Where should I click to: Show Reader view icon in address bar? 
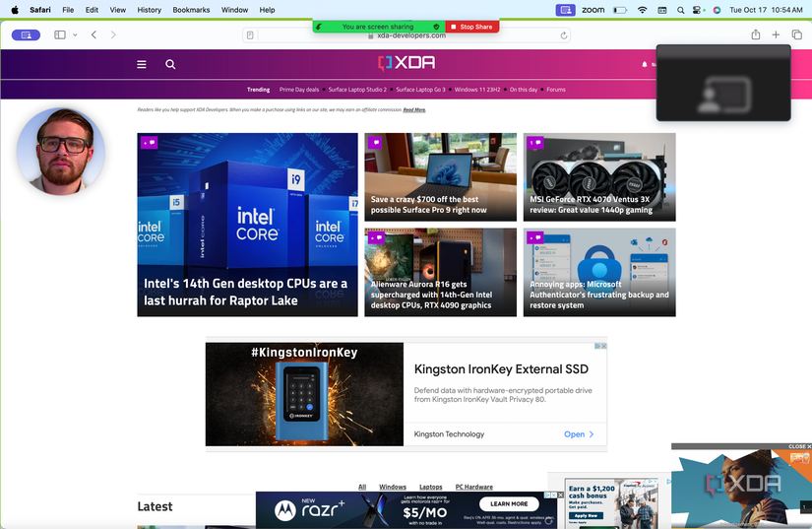[250, 35]
